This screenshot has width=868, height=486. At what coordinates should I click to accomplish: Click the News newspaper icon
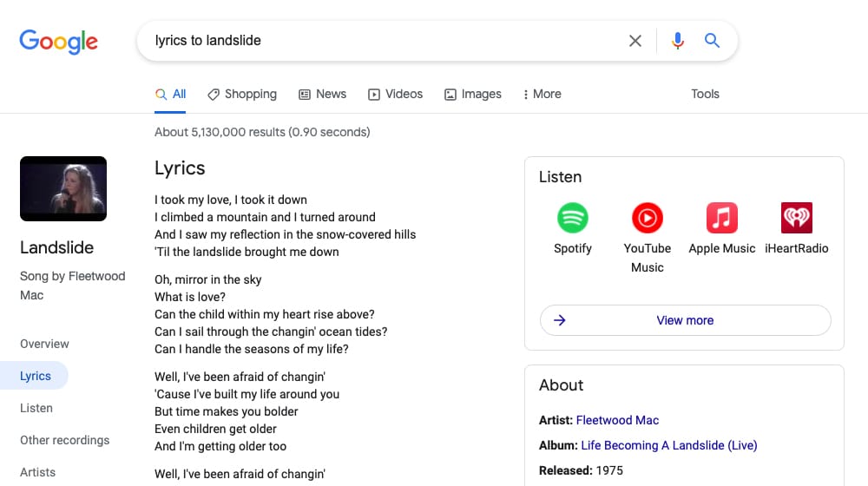pyautogui.click(x=305, y=95)
